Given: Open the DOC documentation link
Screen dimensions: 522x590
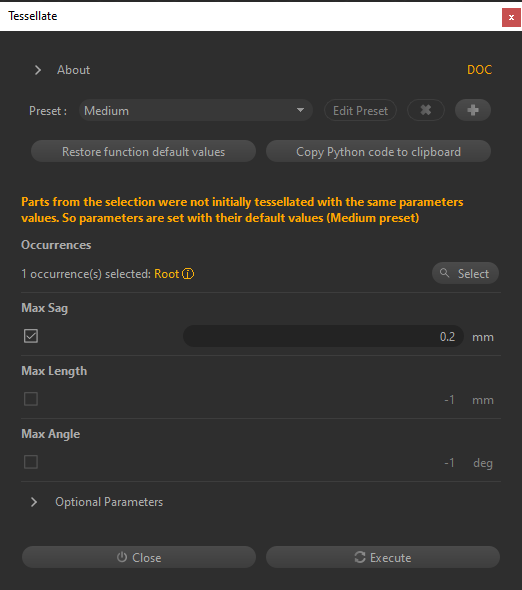Looking at the screenshot, I should [x=479, y=70].
